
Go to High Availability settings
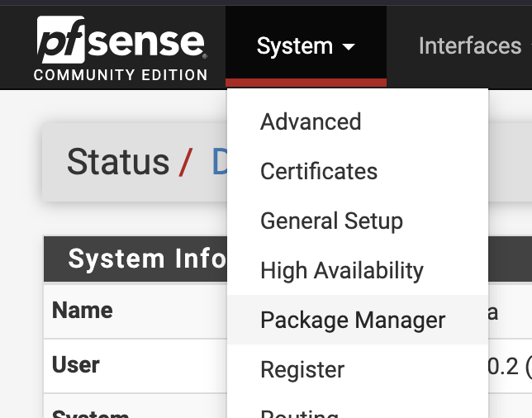341,271
